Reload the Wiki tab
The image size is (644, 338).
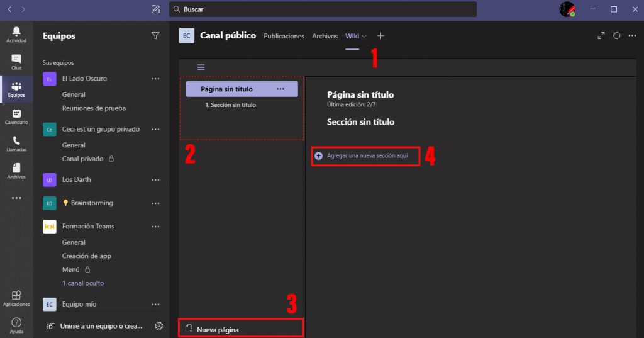pyautogui.click(x=616, y=36)
